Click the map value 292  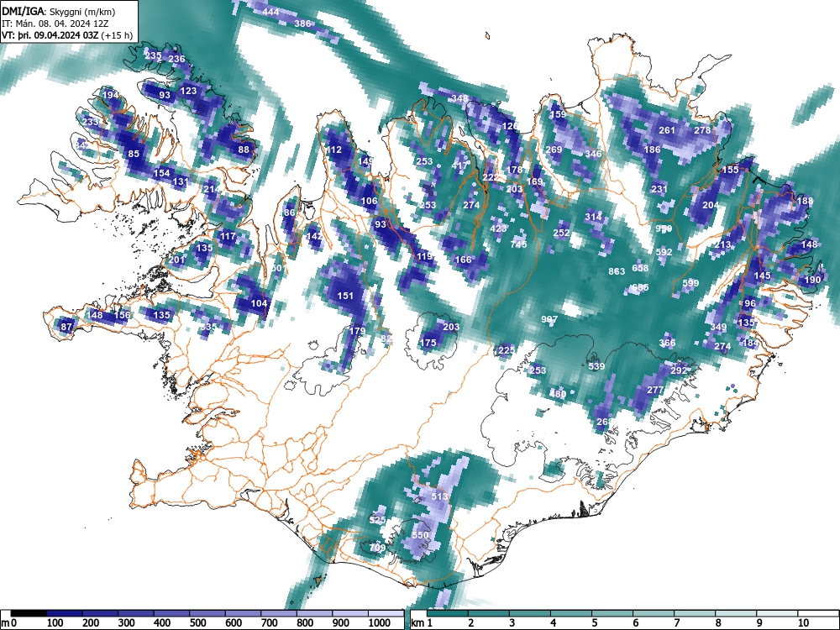pyautogui.click(x=679, y=370)
